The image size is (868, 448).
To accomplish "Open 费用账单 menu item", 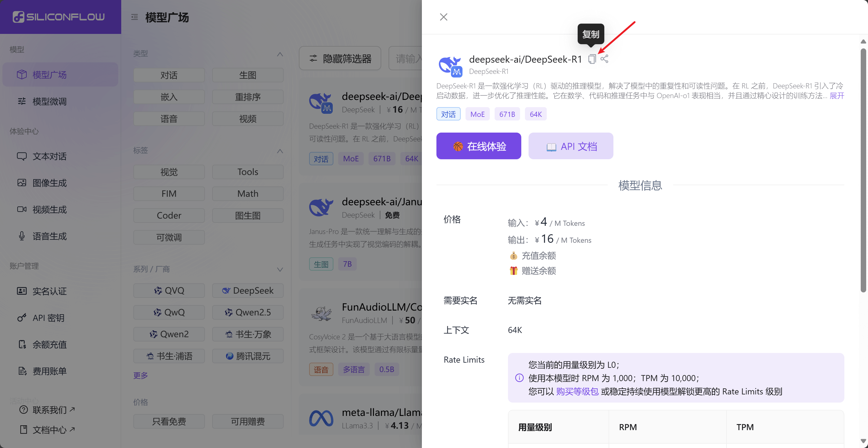I will [x=49, y=371].
